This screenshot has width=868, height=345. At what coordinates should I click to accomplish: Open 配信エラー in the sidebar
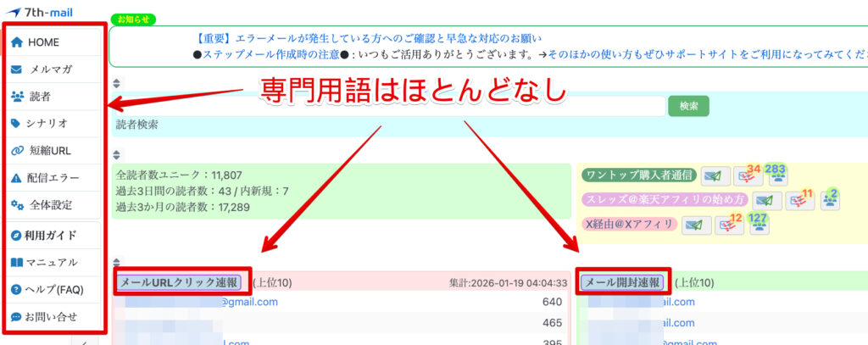pyautogui.click(x=54, y=178)
